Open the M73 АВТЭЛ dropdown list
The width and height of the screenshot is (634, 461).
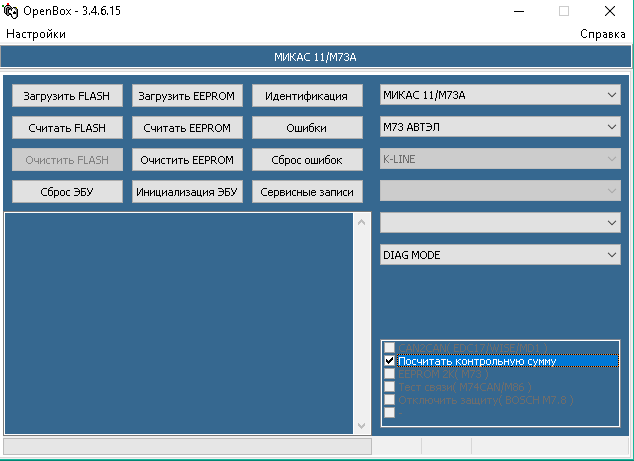pyautogui.click(x=500, y=127)
